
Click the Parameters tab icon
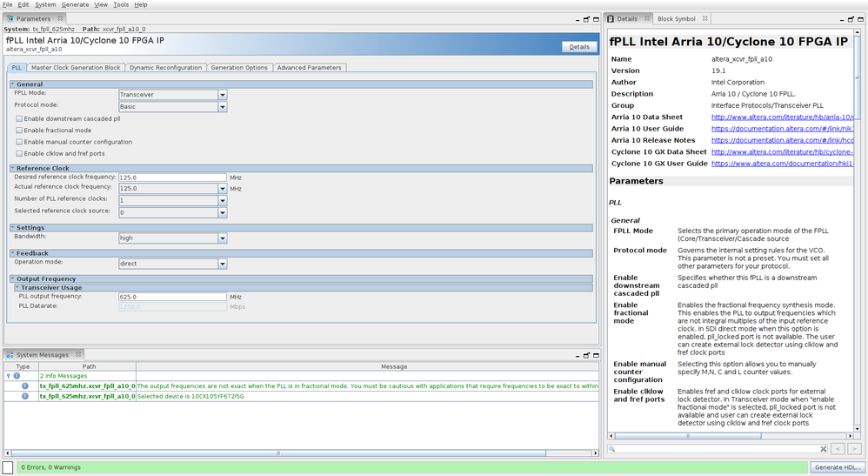tap(10, 18)
